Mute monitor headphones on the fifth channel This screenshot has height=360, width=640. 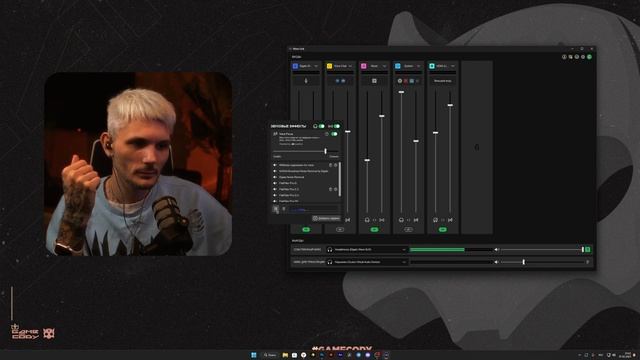click(436, 220)
